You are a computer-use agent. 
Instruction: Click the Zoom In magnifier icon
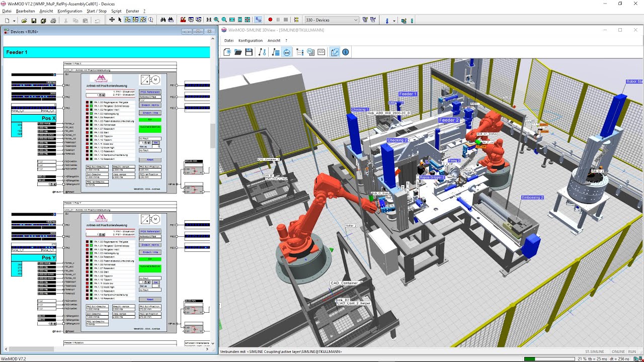coord(216,20)
